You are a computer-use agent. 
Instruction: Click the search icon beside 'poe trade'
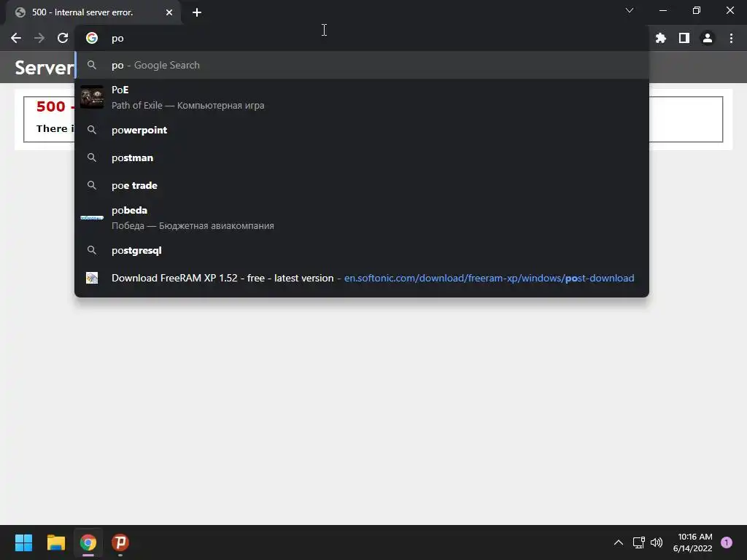click(92, 185)
